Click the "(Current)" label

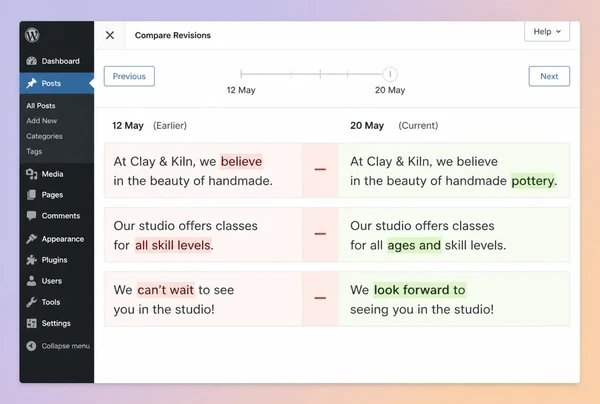coord(418,125)
